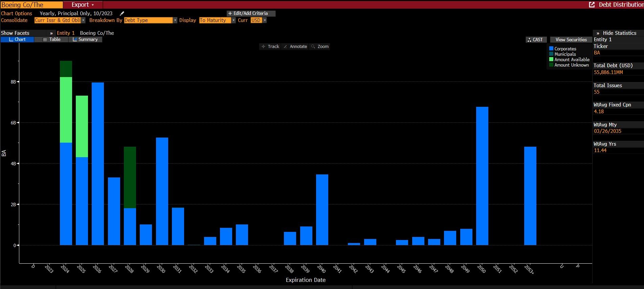Click the Boeing Co/The security field
Viewport: 644px width, 289px height.
coord(31,5)
